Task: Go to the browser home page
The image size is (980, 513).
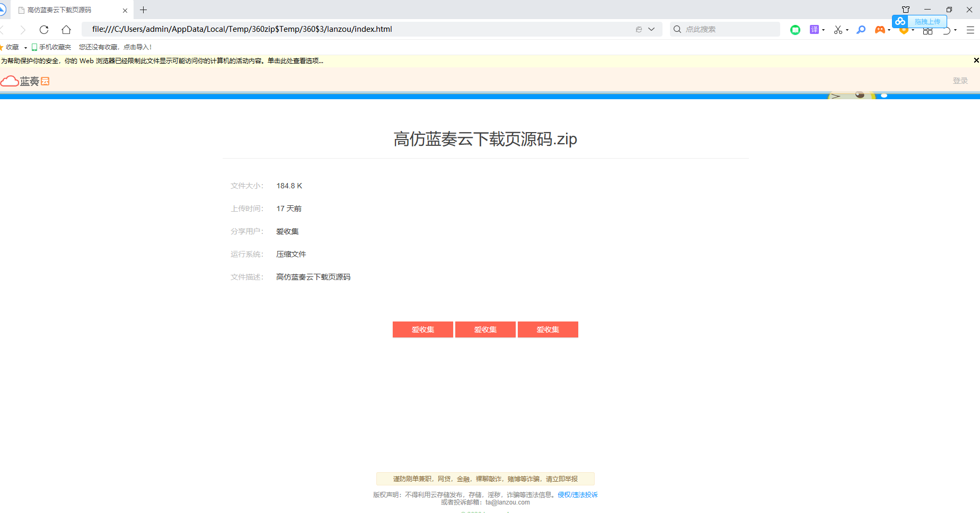Action: [66, 30]
